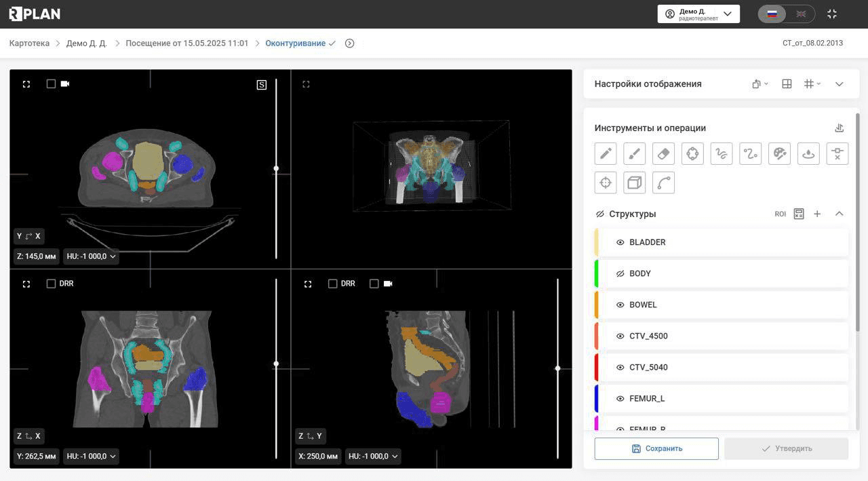The image size is (868, 481).
Task: Expand the Настройки отображения panel
Action: tap(839, 84)
